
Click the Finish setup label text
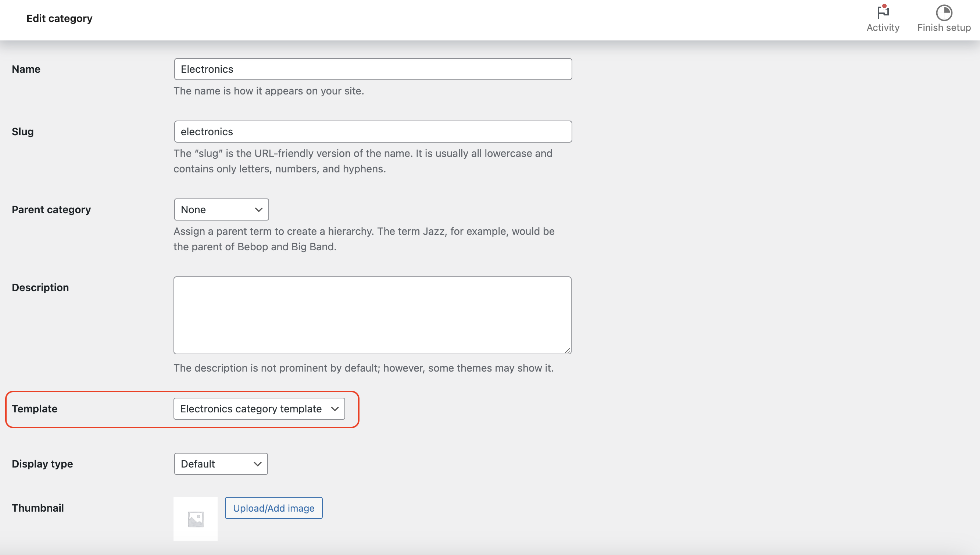click(944, 28)
